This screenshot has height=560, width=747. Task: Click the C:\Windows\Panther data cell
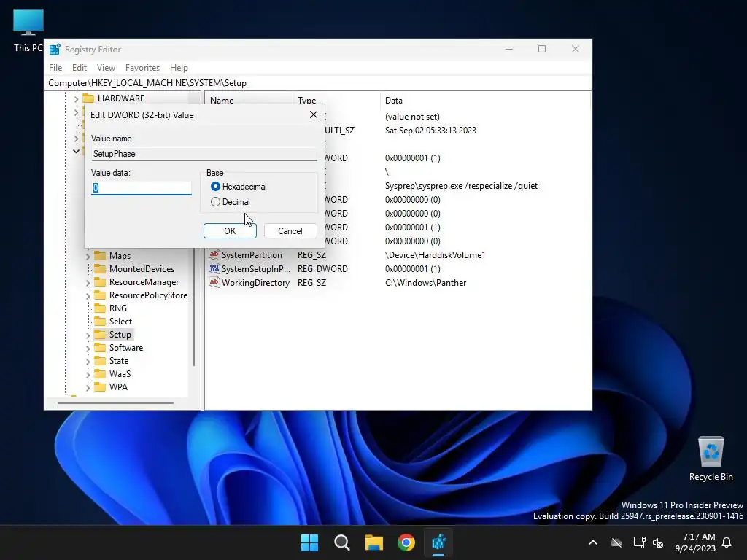(425, 283)
